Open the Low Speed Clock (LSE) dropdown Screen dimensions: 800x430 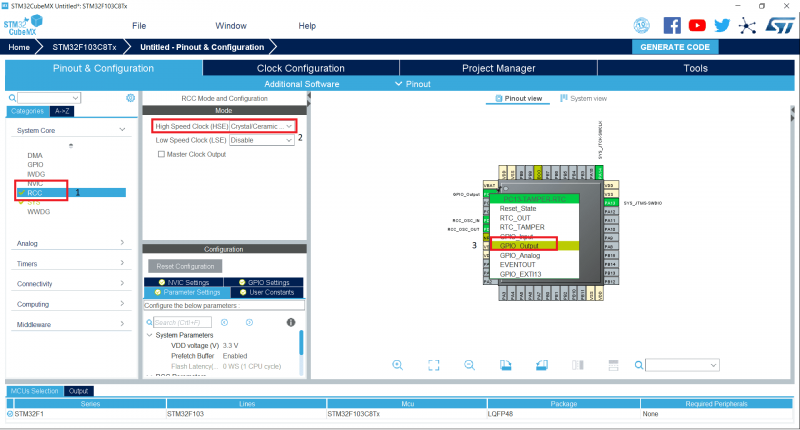click(262, 140)
